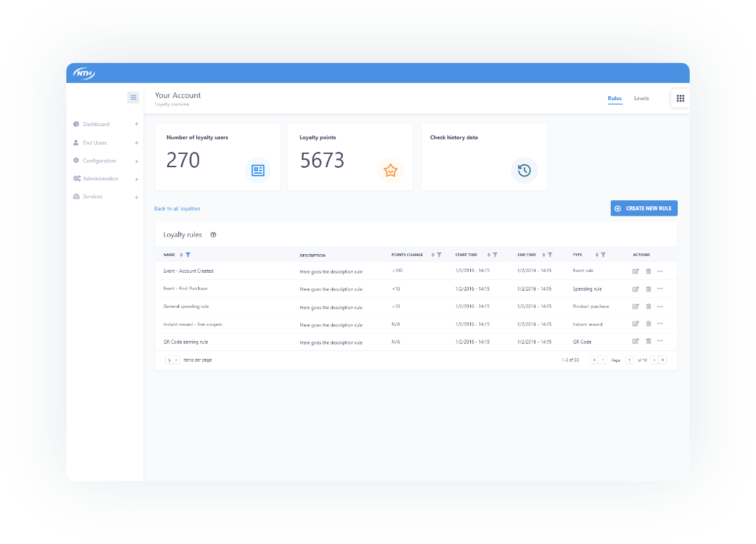Viewport: 756px width, 544px height.
Task: Open more actions for General spending rule
Action: tap(660, 306)
